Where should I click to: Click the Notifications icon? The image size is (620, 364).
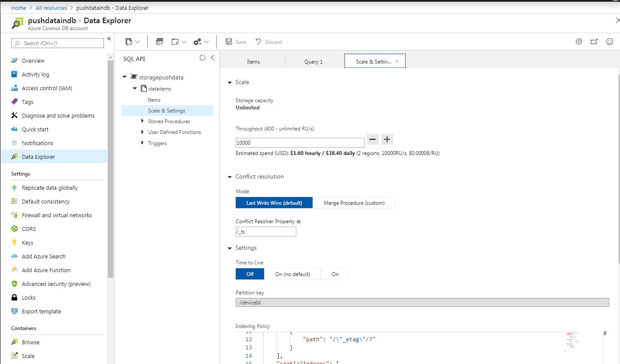pos(15,143)
